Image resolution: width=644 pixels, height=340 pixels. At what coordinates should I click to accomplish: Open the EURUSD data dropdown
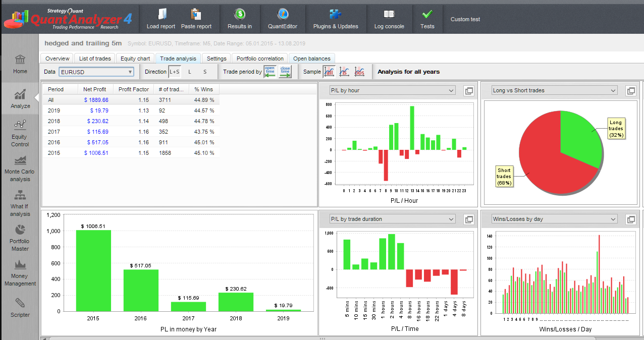click(x=96, y=72)
